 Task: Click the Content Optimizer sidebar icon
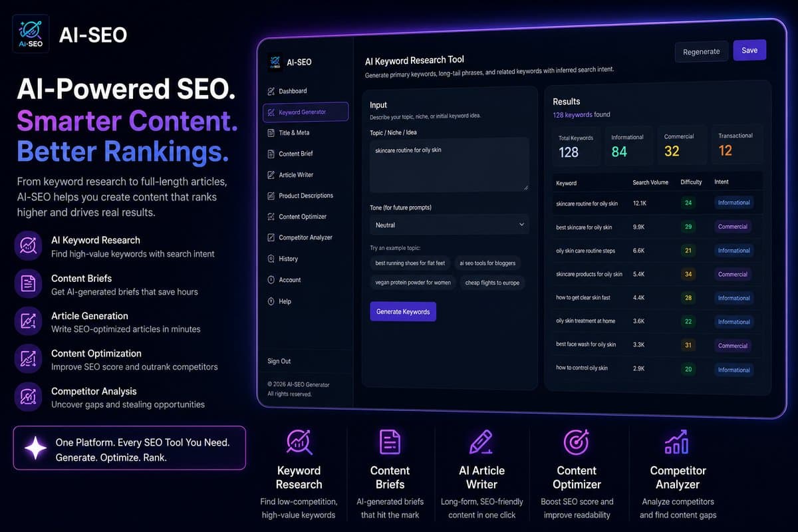271,217
